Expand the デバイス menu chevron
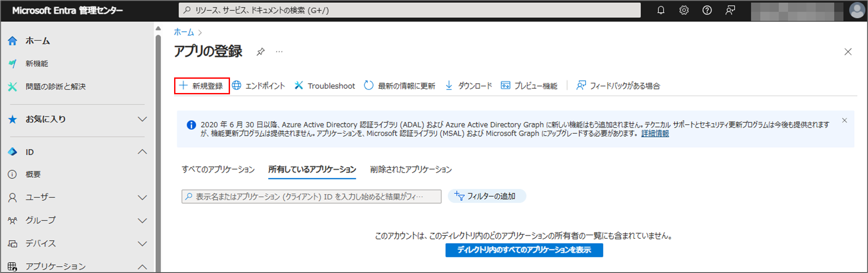This screenshot has width=868, height=273. (x=142, y=244)
